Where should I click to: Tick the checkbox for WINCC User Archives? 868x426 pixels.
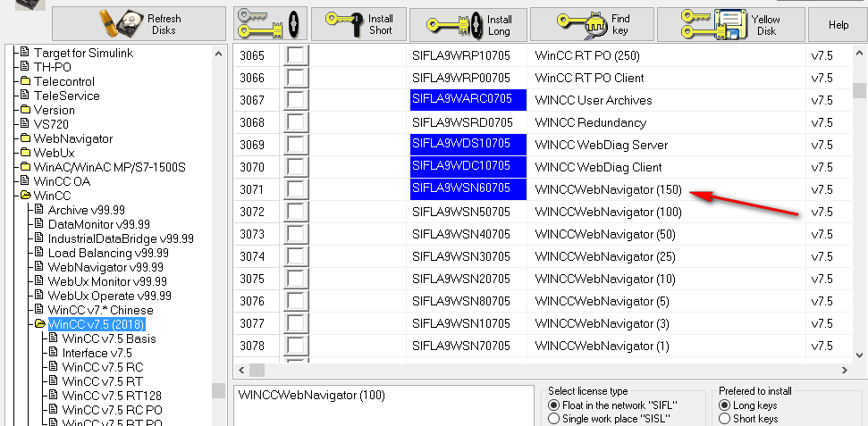(x=296, y=100)
